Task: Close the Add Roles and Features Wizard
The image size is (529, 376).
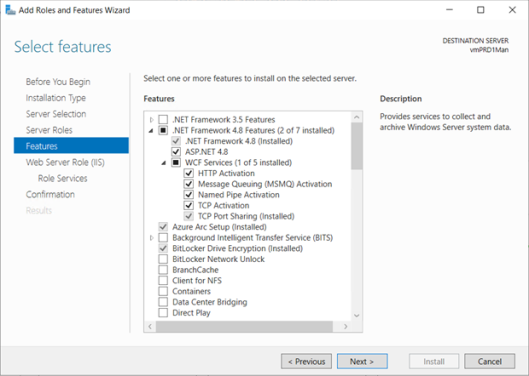Action: click(x=512, y=10)
